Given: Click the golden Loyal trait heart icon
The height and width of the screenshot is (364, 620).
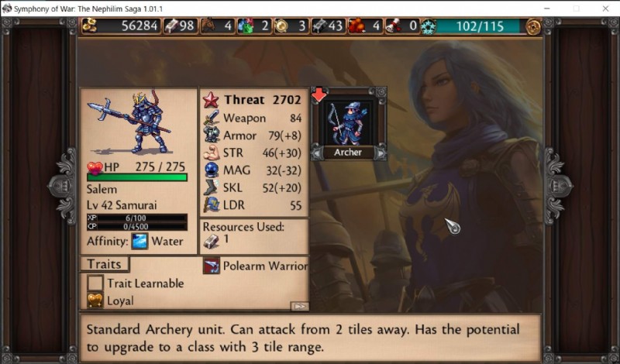Looking at the screenshot, I should coord(95,300).
